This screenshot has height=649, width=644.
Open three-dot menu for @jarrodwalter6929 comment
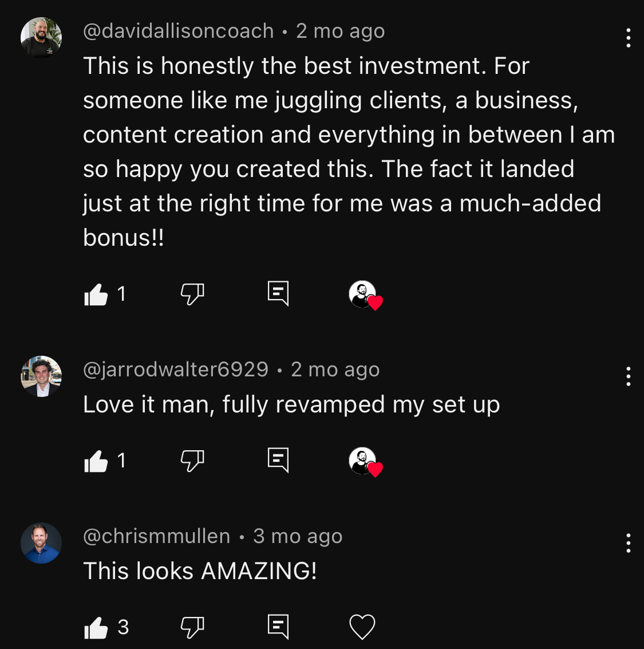tap(629, 376)
